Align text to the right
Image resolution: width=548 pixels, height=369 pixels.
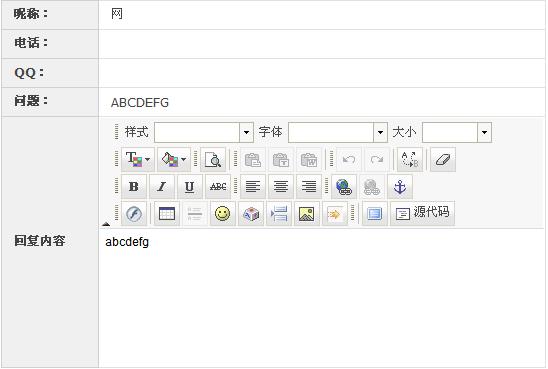click(x=309, y=187)
